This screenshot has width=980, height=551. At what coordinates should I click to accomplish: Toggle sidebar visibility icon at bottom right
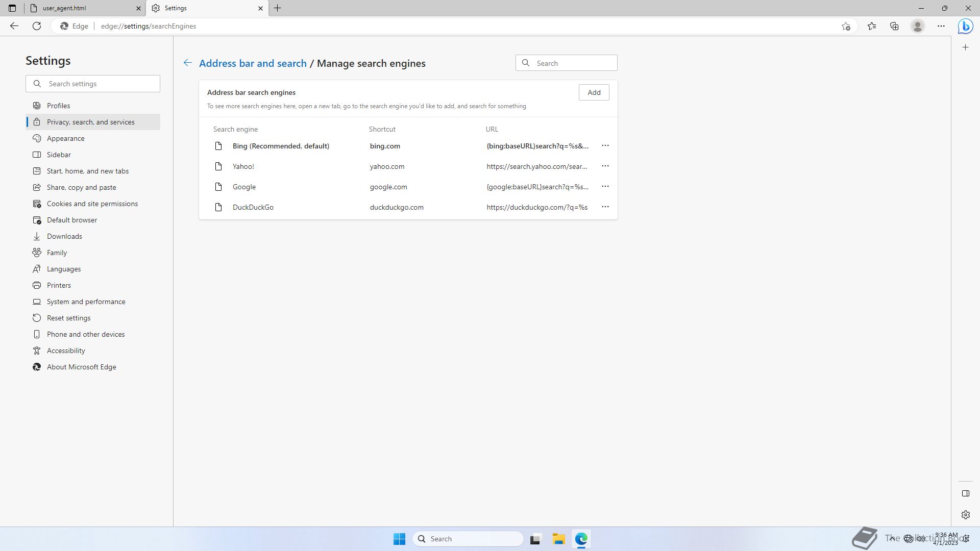965,493
